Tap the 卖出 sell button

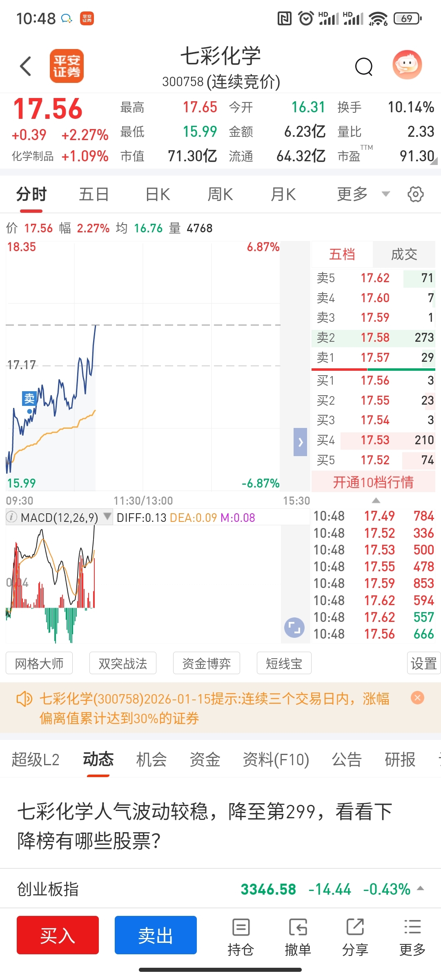(x=156, y=935)
